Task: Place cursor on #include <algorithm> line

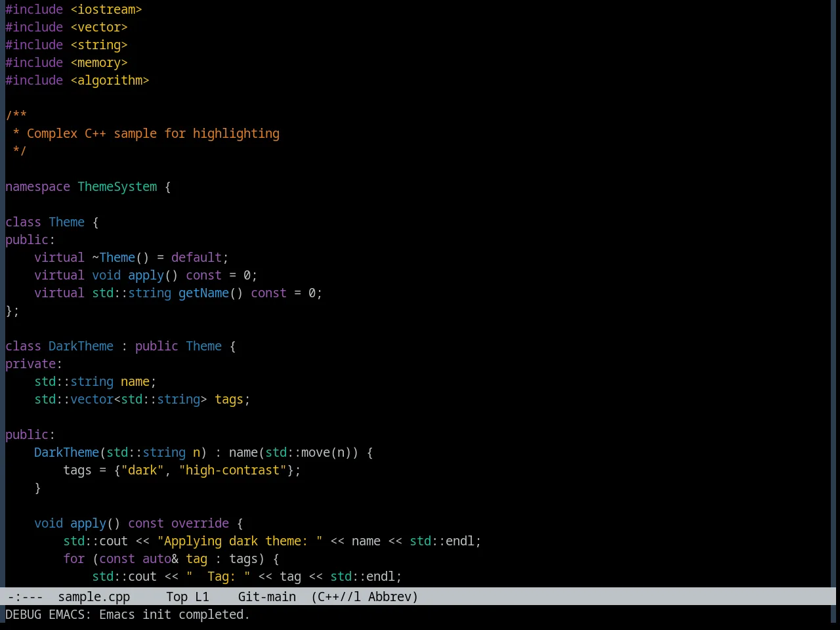Action: (77, 80)
